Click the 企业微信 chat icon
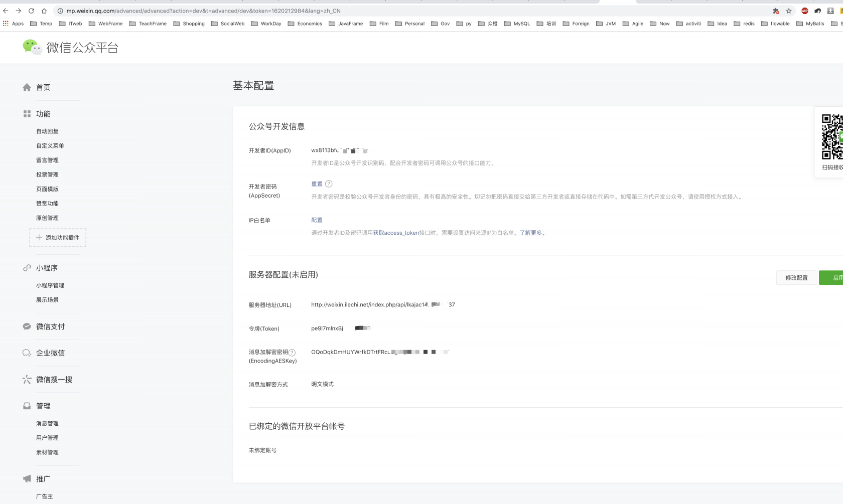The width and height of the screenshot is (843, 504). pos(27,353)
